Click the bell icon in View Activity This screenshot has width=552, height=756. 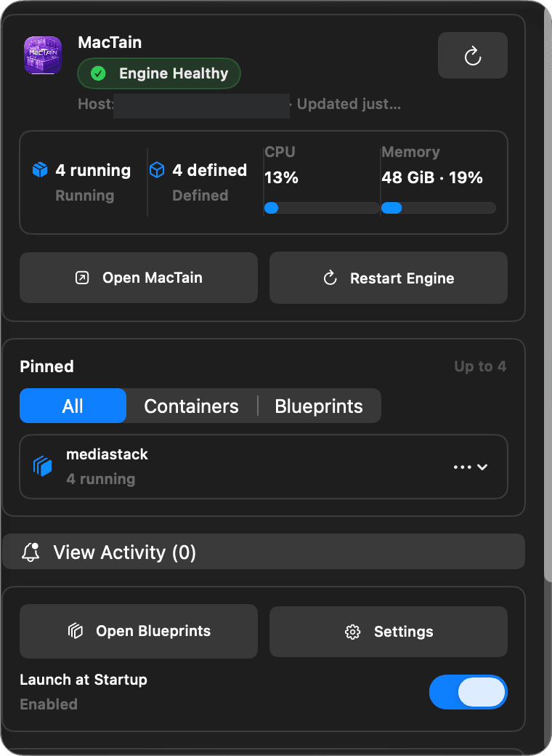pos(31,552)
